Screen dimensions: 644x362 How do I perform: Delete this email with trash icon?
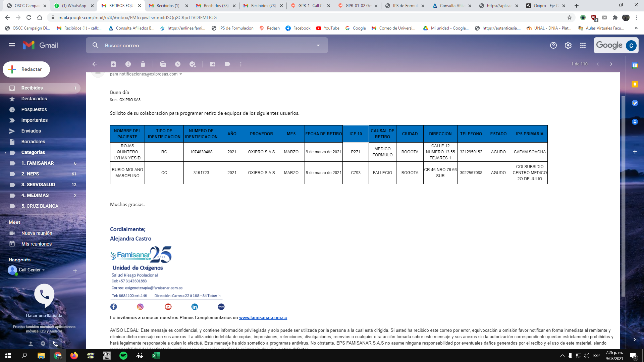tap(143, 64)
